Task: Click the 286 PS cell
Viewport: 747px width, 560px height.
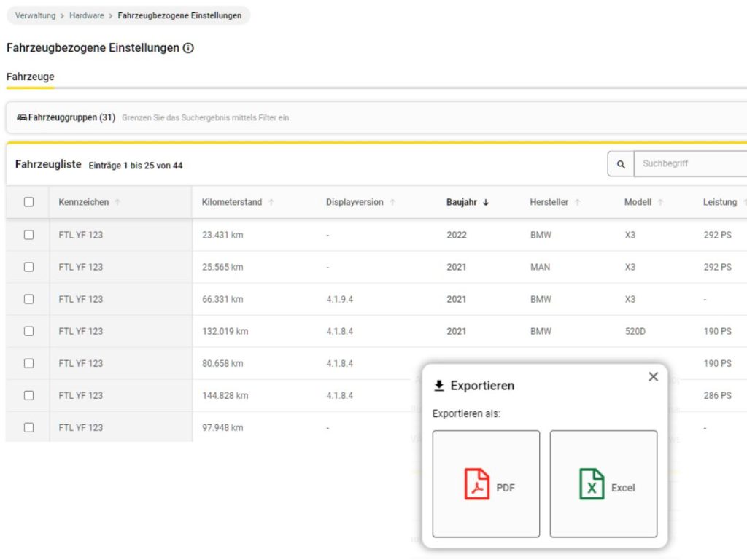Action: click(718, 396)
